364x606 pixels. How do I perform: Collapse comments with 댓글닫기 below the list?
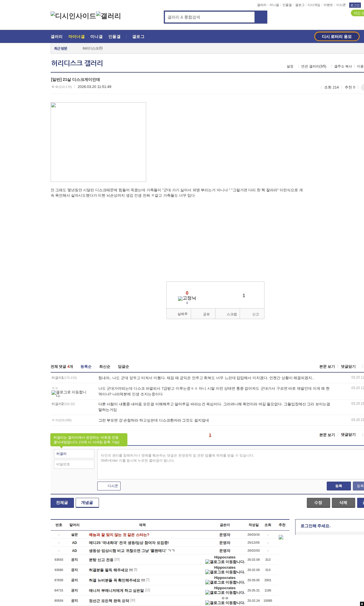click(348, 435)
